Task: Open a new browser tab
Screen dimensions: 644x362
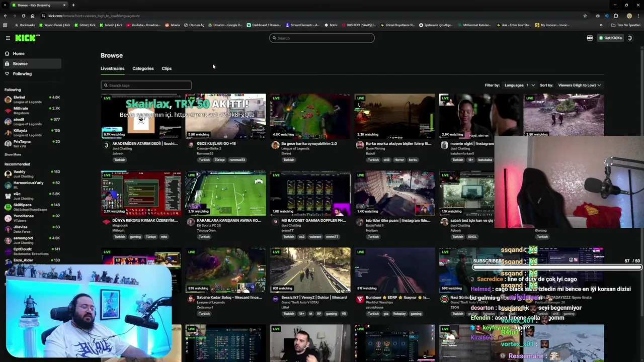Action: [x=73, y=5]
